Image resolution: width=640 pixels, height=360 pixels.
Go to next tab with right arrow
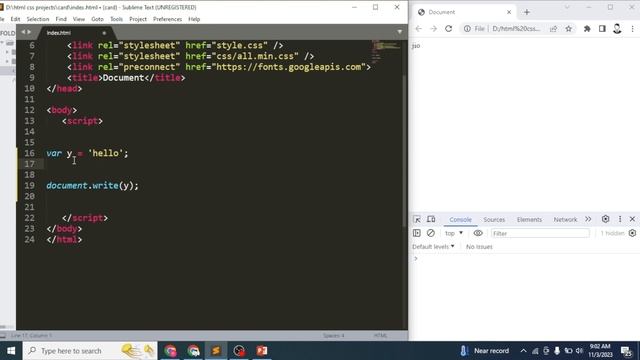[29, 32]
